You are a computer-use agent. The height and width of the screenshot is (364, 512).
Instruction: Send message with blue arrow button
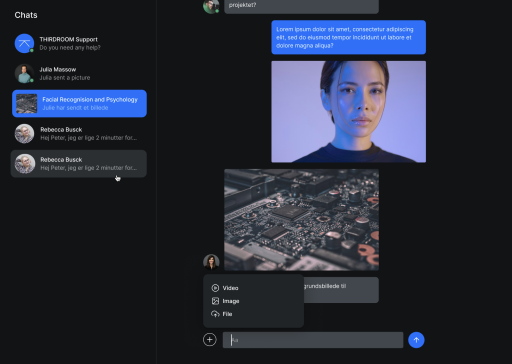pos(416,340)
